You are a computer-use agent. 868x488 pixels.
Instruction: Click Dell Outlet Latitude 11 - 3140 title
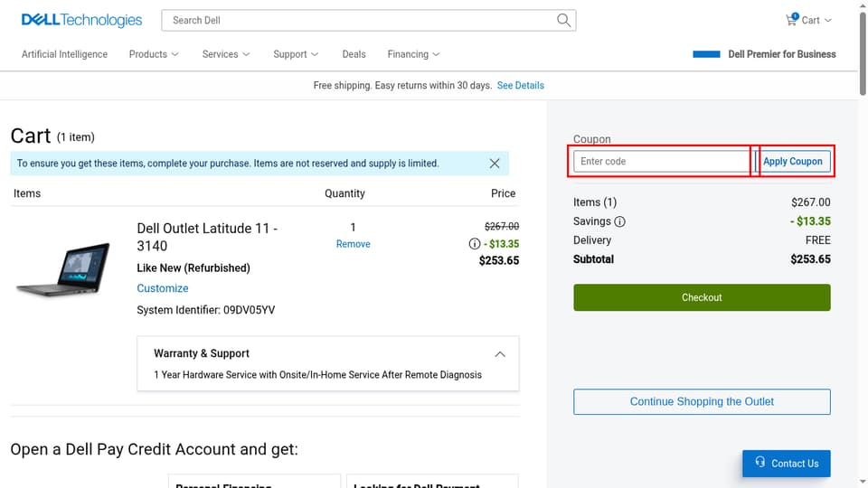pos(207,237)
